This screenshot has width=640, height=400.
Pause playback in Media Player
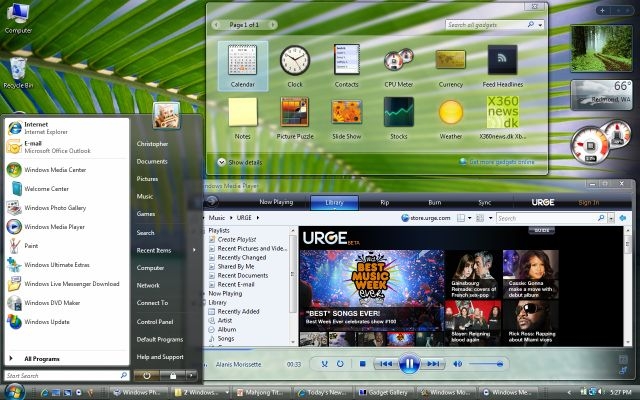pyautogui.click(x=409, y=363)
